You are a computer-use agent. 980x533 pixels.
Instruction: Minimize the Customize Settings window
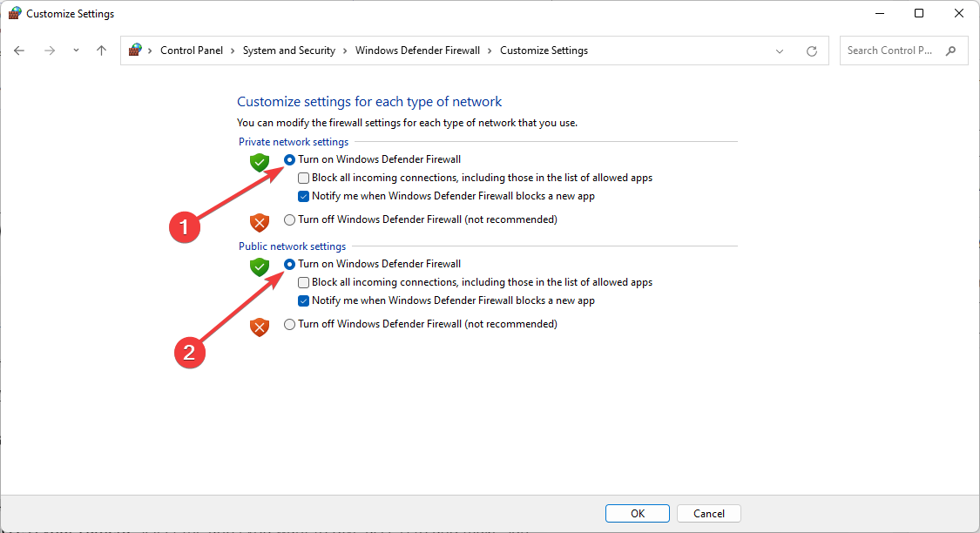pos(880,13)
